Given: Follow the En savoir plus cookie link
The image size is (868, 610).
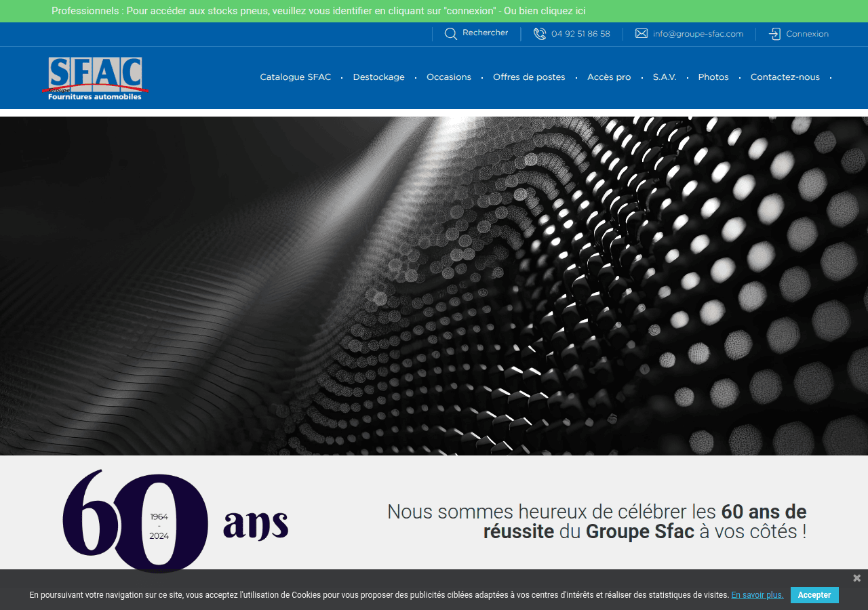Looking at the screenshot, I should point(757,595).
